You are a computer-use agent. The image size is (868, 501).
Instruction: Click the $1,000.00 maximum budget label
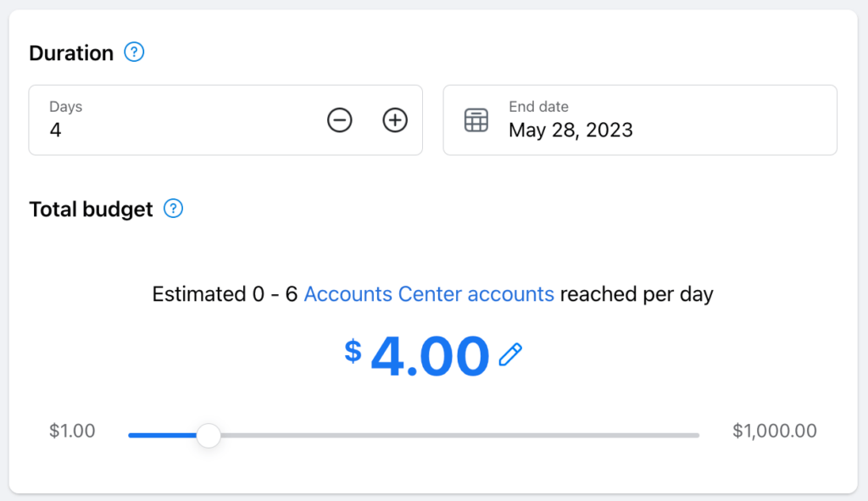pyautogui.click(x=775, y=431)
